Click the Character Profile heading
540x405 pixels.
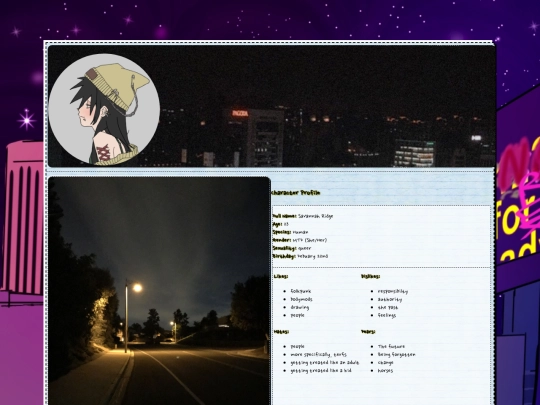[296, 193]
